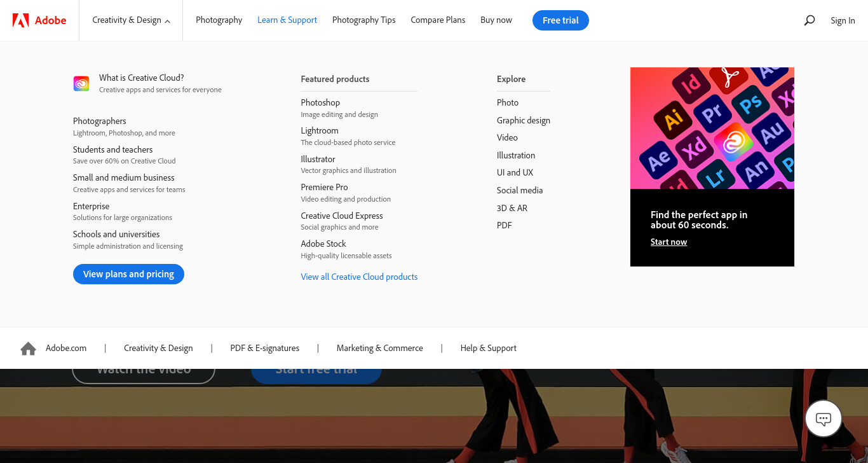The width and height of the screenshot is (868, 463).
Task: Select Photo under Explore
Action: click(x=508, y=102)
